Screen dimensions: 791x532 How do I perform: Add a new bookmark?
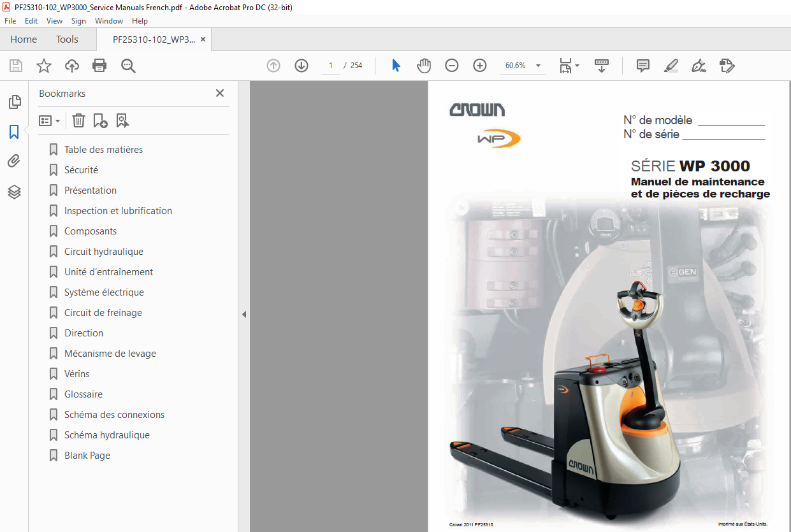100,120
